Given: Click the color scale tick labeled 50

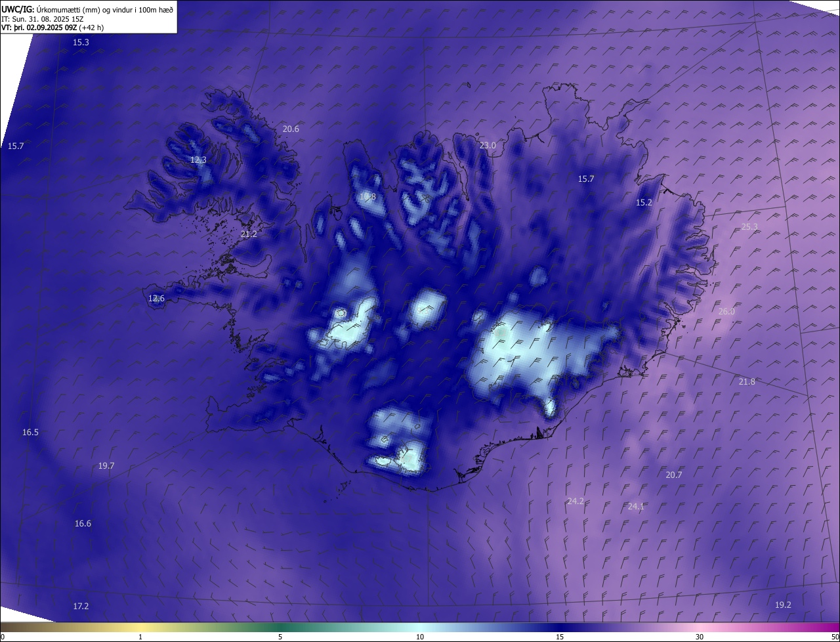Looking at the screenshot, I should [x=835, y=637].
